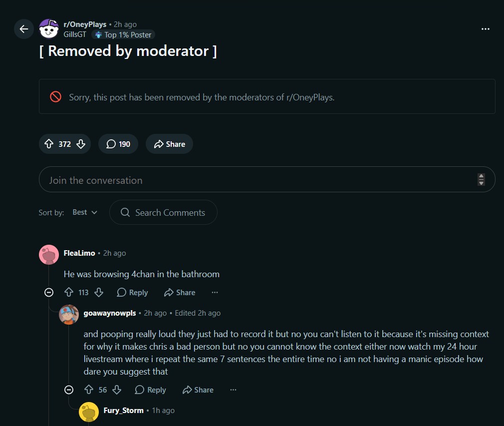Go back using the left arrow icon

[24, 29]
